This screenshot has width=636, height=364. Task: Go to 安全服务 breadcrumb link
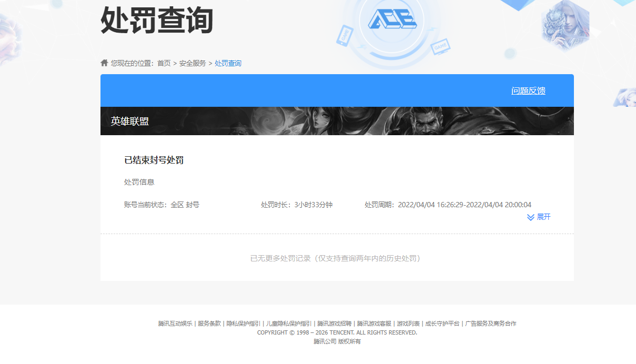coord(193,63)
